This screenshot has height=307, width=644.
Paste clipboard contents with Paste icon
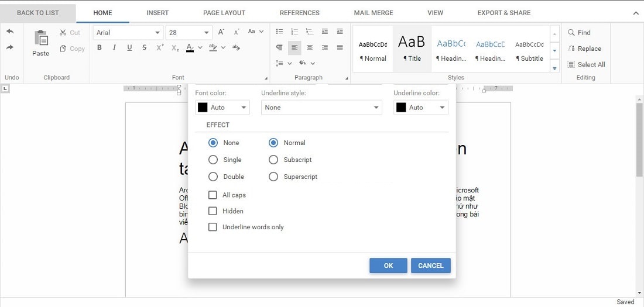40,43
